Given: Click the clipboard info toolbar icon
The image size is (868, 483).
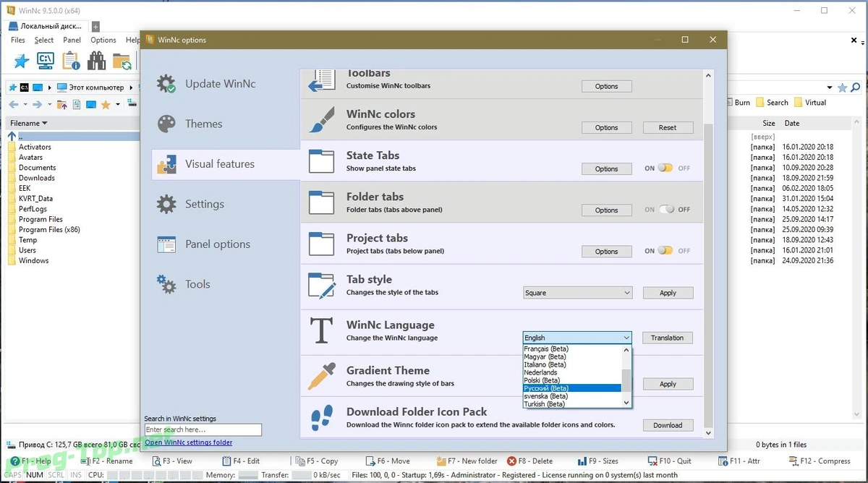Looking at the screenshot, I should coord(71,61).
